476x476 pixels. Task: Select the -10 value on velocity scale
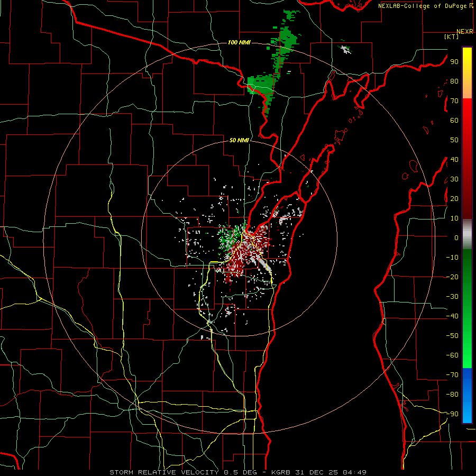coord(452,258)
